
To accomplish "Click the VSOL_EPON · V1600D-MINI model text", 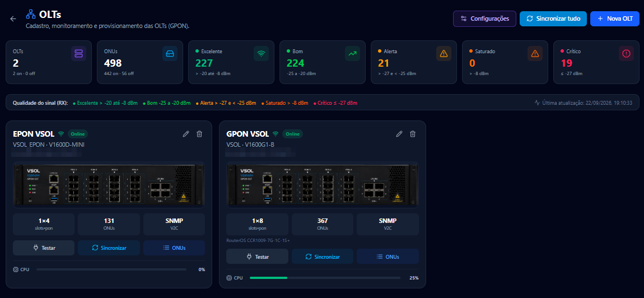I will coord(49,145).
